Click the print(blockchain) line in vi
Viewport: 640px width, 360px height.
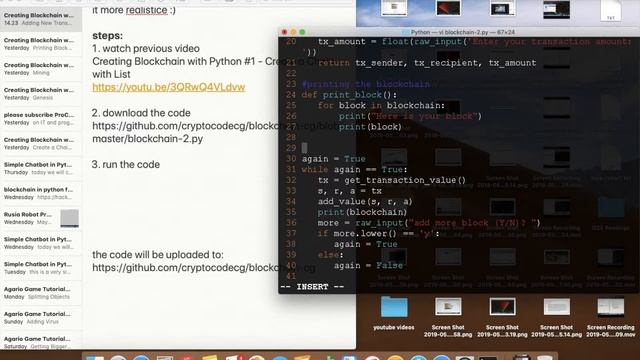coord(362,212)
